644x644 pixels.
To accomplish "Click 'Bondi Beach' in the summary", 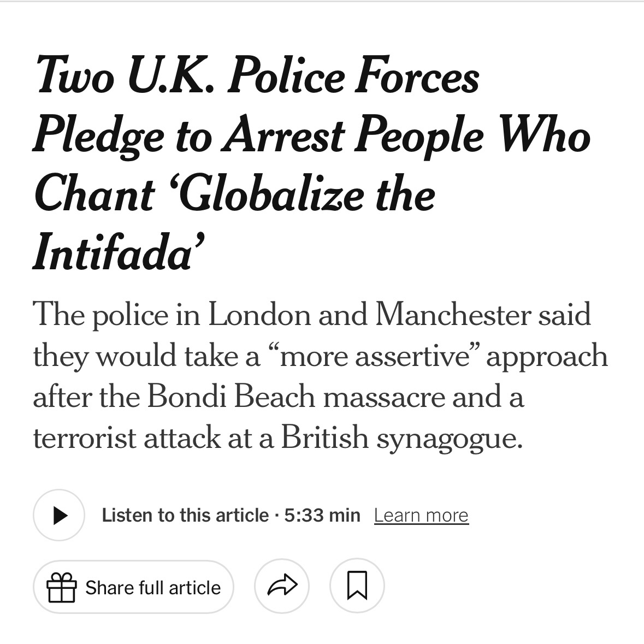I will pyautogui.click(x=232, y=396).
